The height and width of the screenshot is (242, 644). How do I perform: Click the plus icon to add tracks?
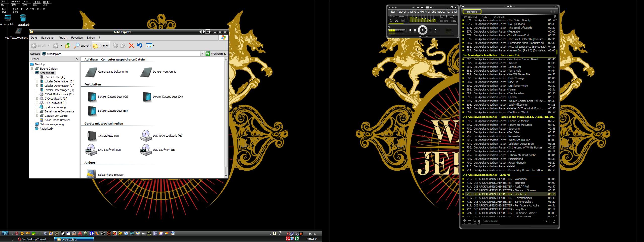(465, 221)
